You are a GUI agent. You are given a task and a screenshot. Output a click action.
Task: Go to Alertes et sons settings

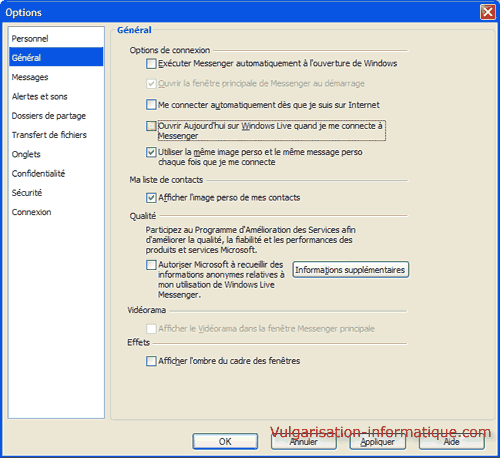coord(56,96)
